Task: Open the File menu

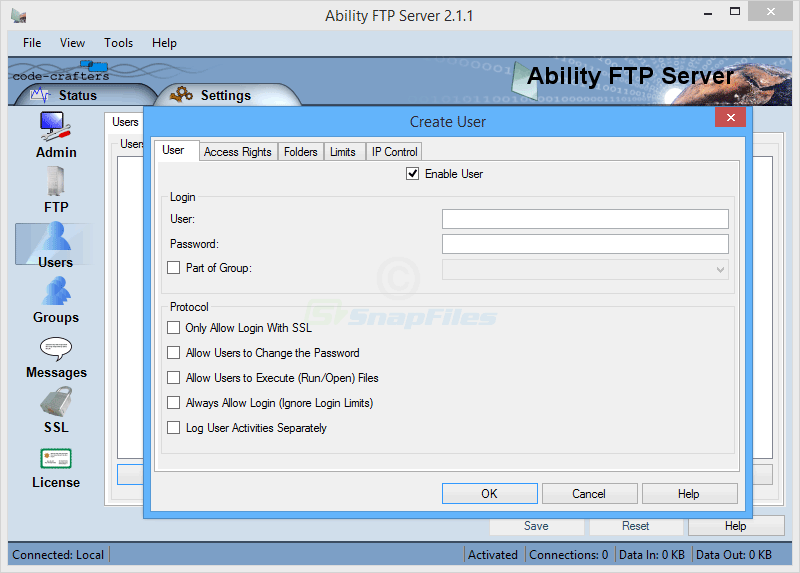Action: 32,43
